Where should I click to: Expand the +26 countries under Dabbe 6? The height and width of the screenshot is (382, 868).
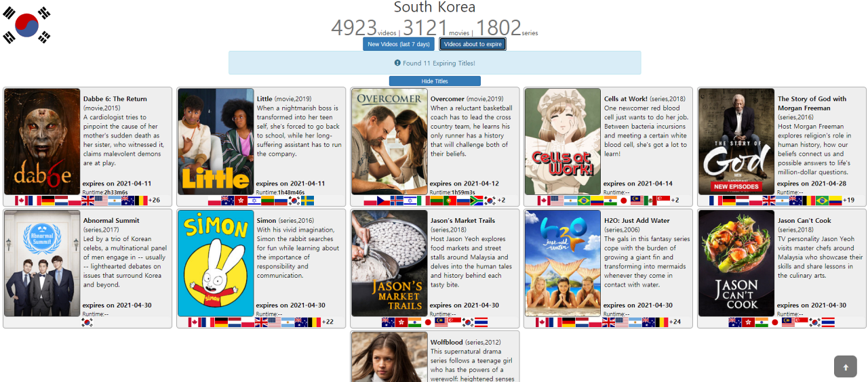[154, 200]
